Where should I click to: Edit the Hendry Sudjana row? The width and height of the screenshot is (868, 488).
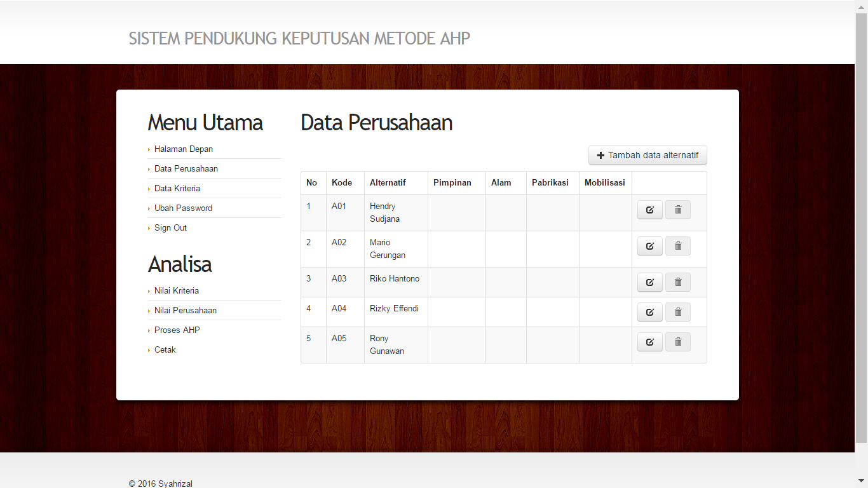(x=649, y=210)
